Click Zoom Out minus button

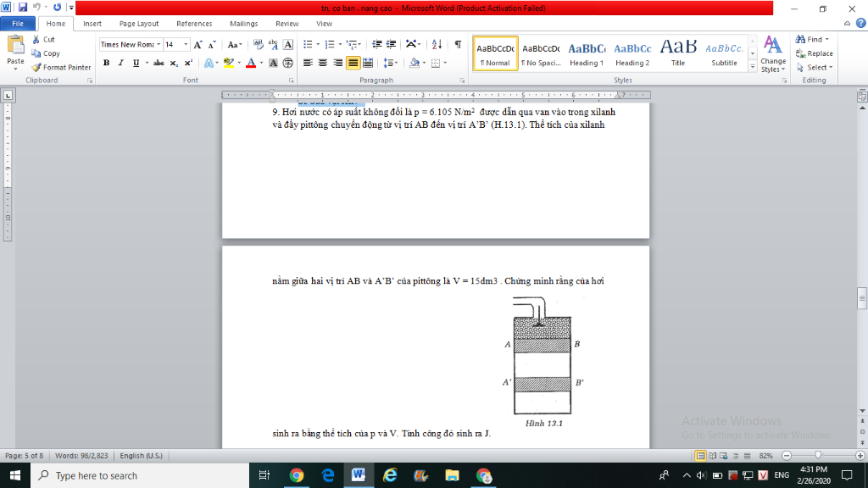[787, 456]
